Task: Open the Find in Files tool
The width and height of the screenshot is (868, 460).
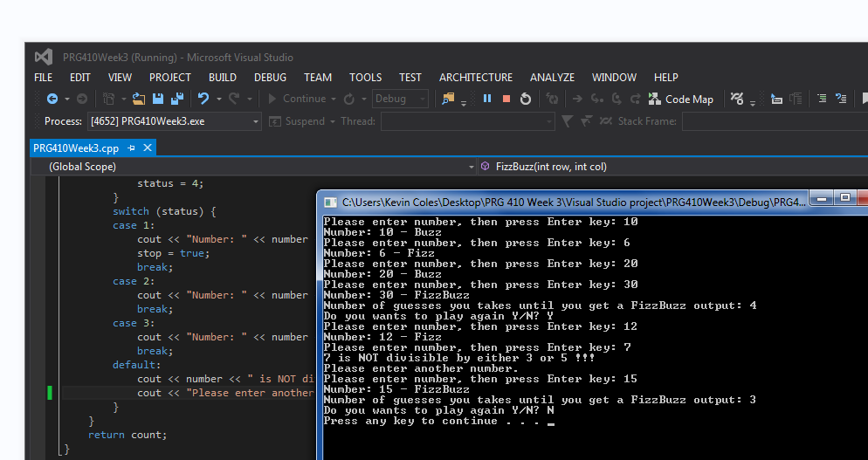Action: [449, 100]
